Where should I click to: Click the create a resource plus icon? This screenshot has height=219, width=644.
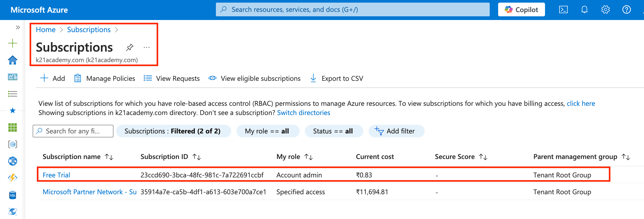(x=12, y=43)
